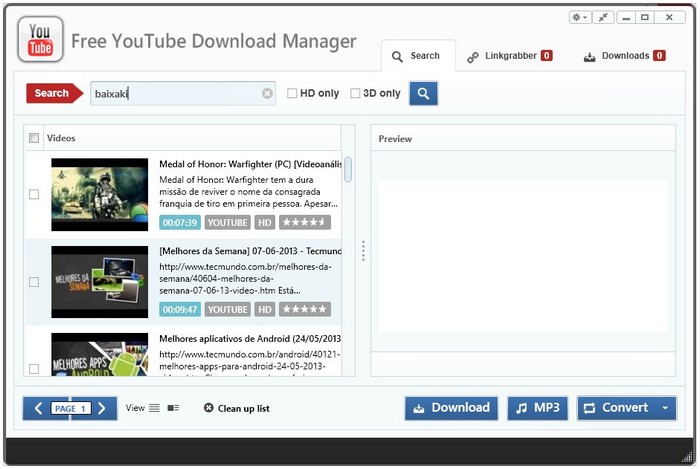Click the Download button

(451, 408)
